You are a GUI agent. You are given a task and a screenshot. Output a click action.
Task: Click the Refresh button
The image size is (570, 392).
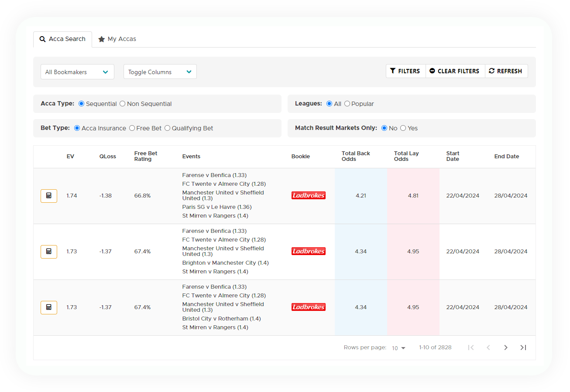506,71
